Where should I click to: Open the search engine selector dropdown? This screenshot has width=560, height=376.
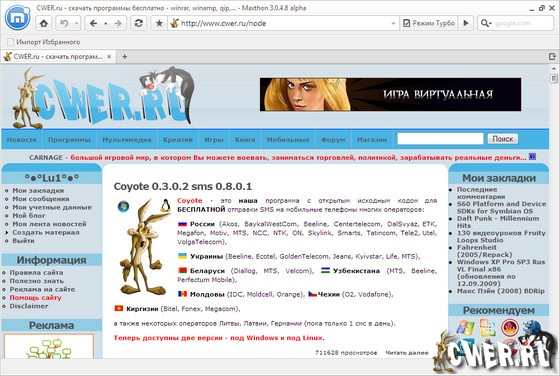tap(486, 23)
